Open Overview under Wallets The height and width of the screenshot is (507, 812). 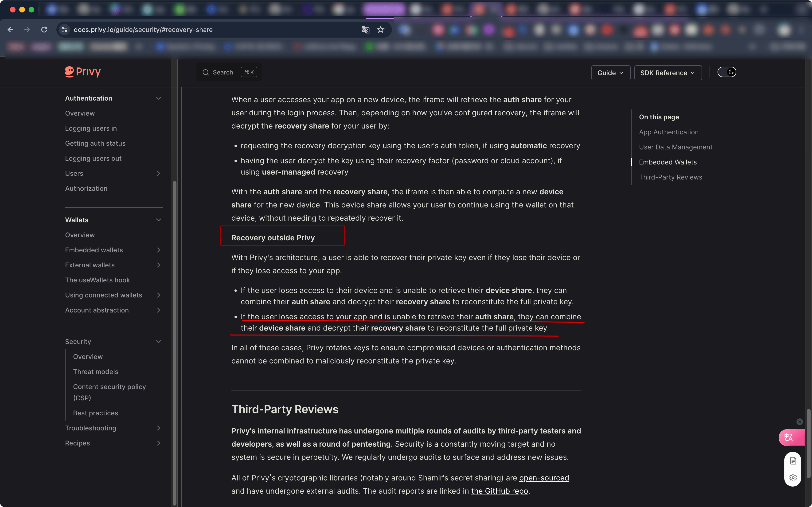pyautogui.click(x=80, y=235)
